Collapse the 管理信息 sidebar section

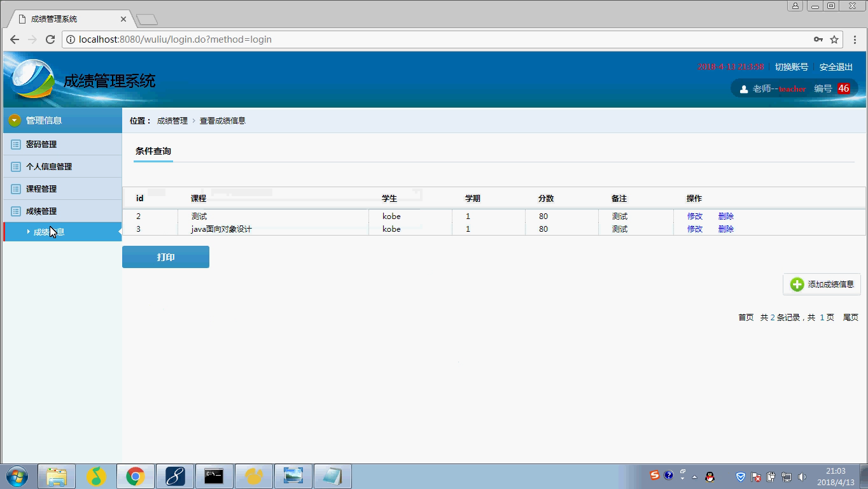pos(15,120)
